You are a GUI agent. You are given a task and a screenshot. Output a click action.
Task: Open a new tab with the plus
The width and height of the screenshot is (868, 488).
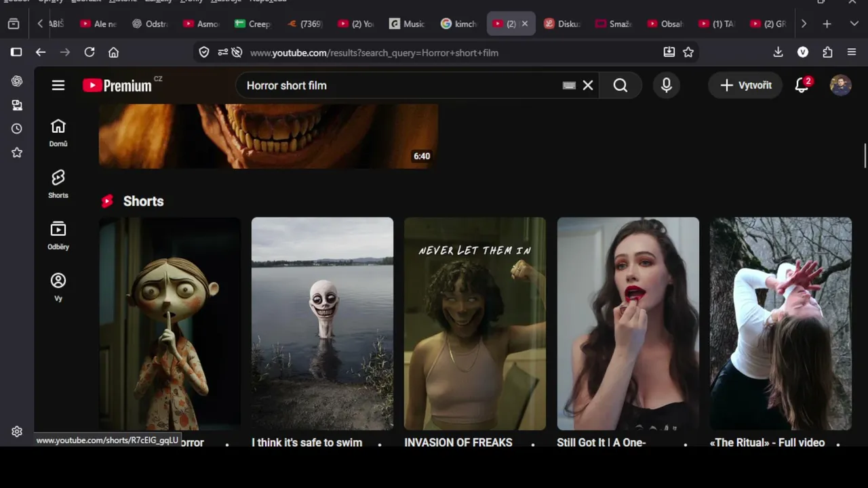[827, 24]
